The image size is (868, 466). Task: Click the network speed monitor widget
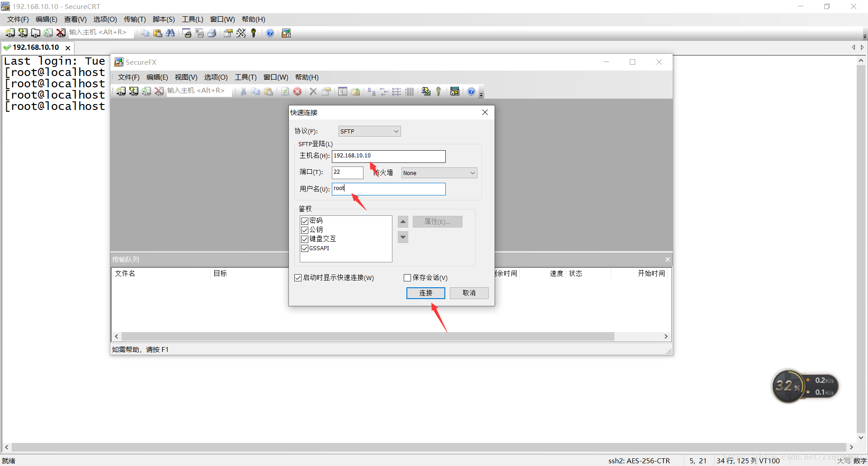click(x=805, y=386)
